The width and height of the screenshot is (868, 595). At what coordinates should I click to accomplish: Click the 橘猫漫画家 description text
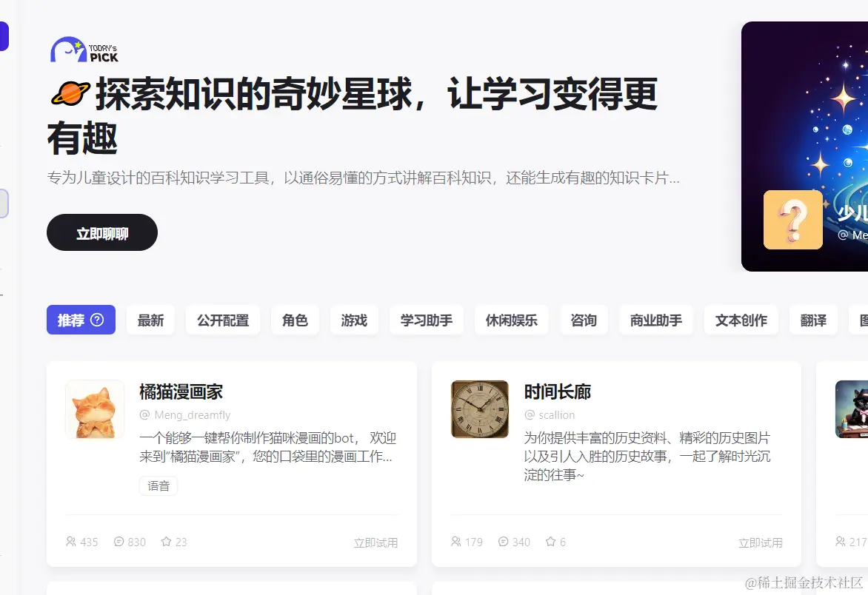click(268, 447)
